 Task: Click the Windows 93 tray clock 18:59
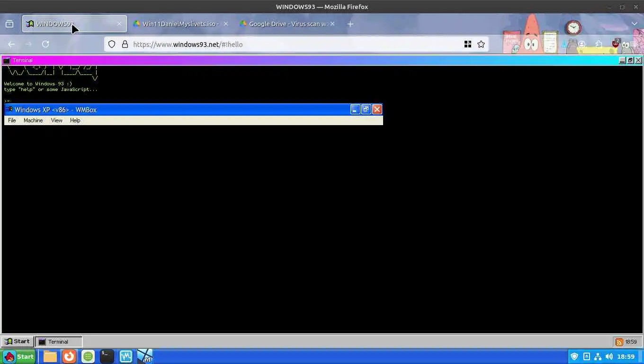pos(631,342)
